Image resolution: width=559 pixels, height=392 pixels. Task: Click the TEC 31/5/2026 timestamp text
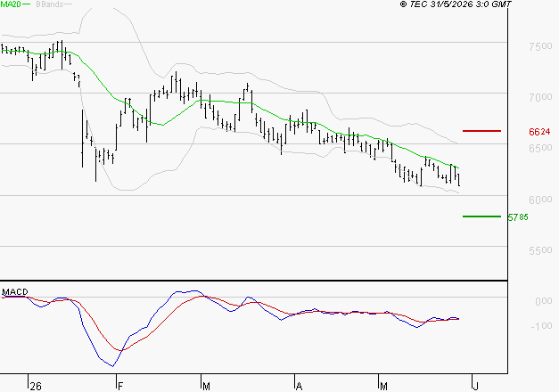(456, 4)
